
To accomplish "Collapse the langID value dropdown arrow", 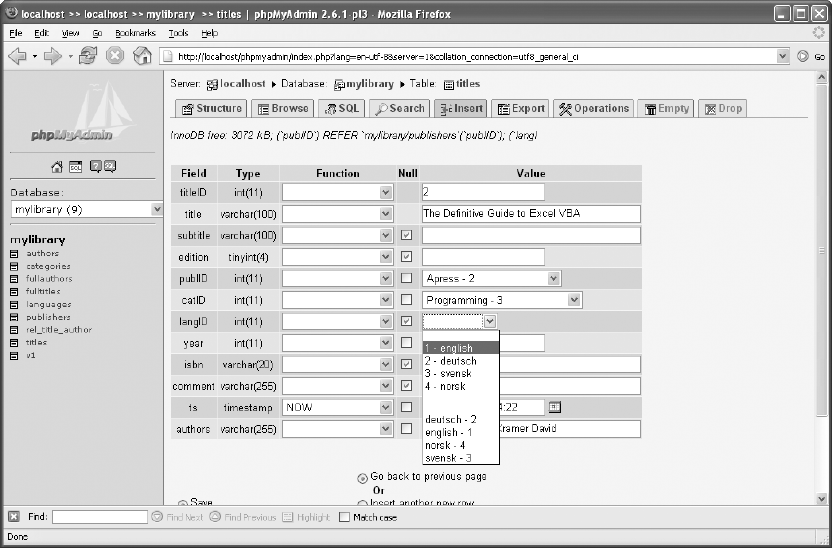I will (x=490, y=321).
